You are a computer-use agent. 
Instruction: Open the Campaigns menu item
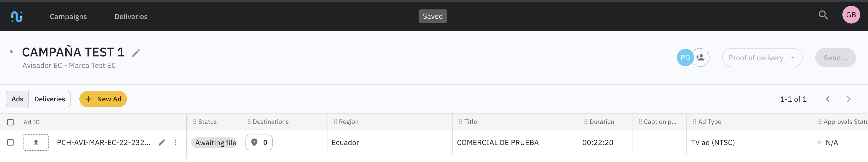click(68, 16)
